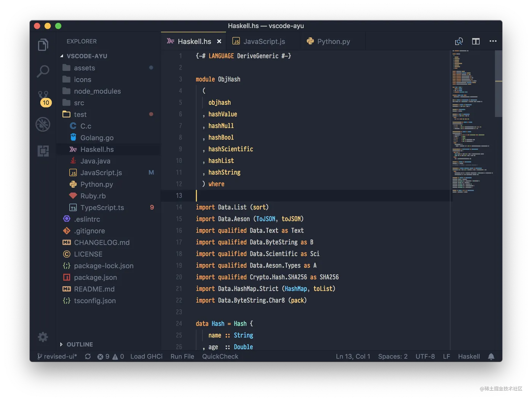Expand the node_modules folder

click(108, 91)
